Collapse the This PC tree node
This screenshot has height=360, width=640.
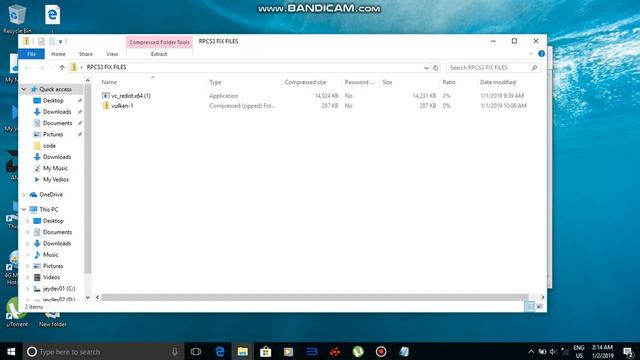point(24,209)
